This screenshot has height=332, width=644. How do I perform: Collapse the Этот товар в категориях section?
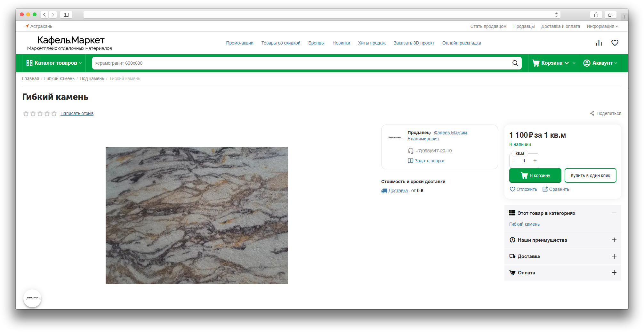point(614,213)
